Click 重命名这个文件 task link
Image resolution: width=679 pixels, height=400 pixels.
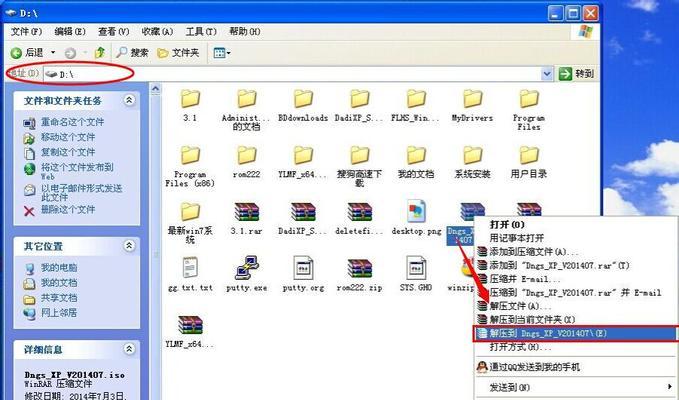pyautogui.click(x=72, y=122)
